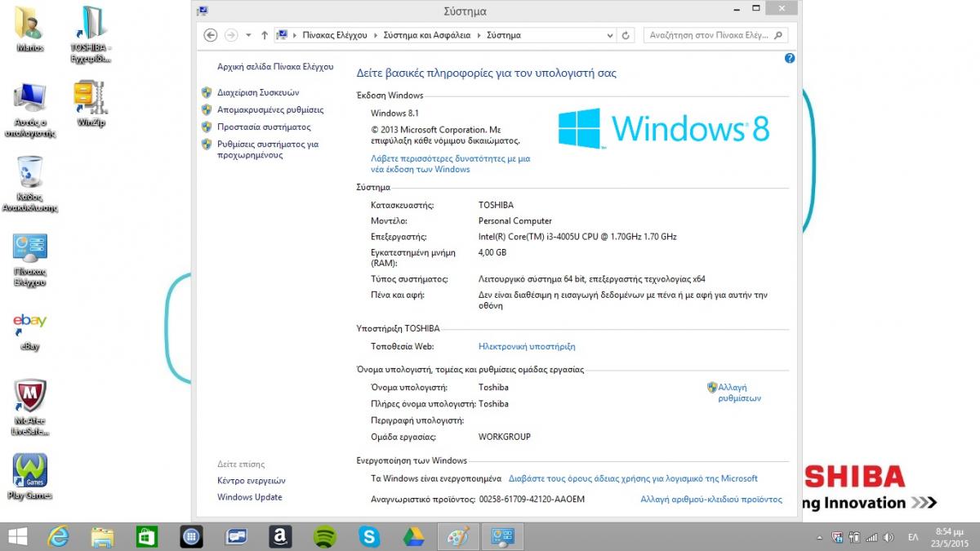
Task: Open 'Ρυθμίσεις συστήματος για προχωρημένους'
Action: pyautogui.click(x=268, y=149)
